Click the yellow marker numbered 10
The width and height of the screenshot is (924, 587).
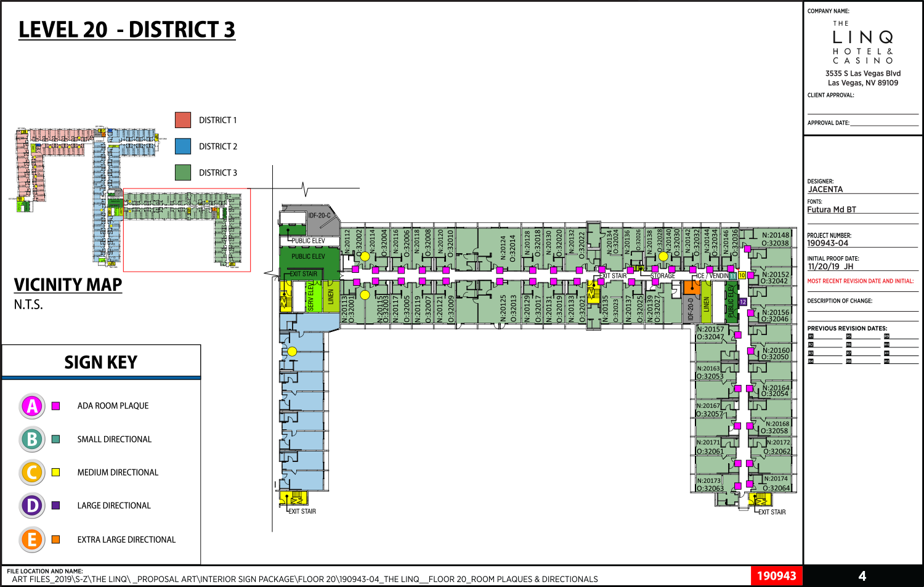(742, 275)
